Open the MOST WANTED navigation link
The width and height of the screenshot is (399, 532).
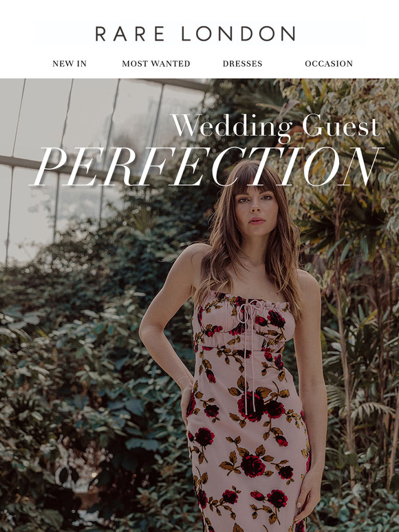tap(156, 63)
